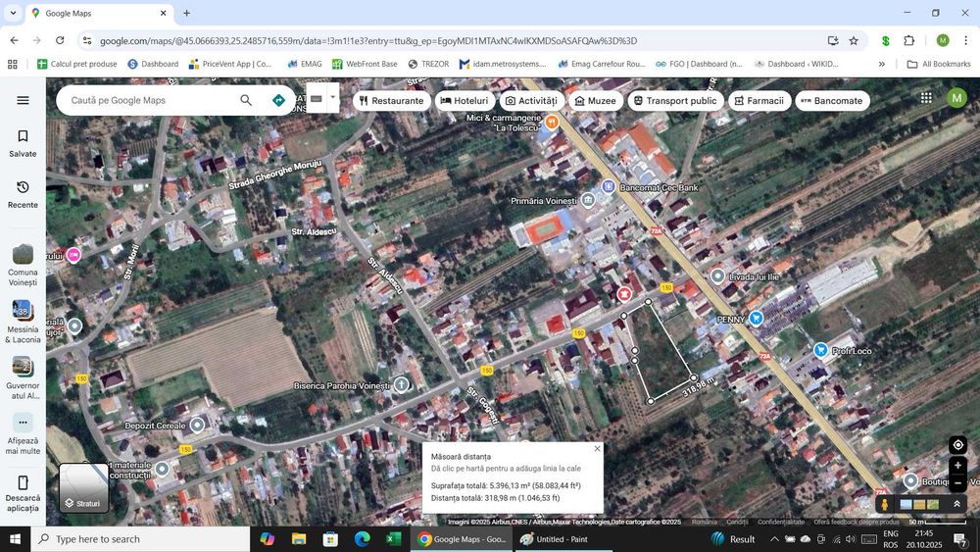Zoom out on the map

tap(957, 483)
